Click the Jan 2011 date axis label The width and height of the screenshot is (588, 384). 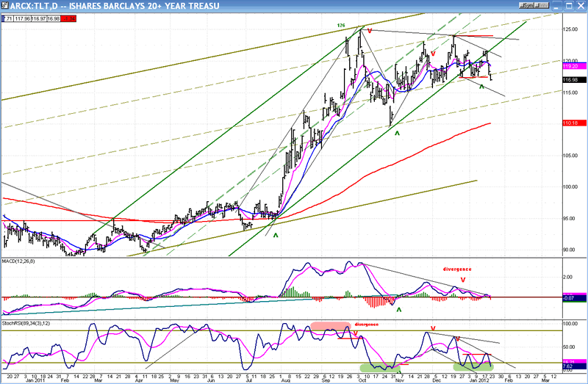tap(35, 380)
